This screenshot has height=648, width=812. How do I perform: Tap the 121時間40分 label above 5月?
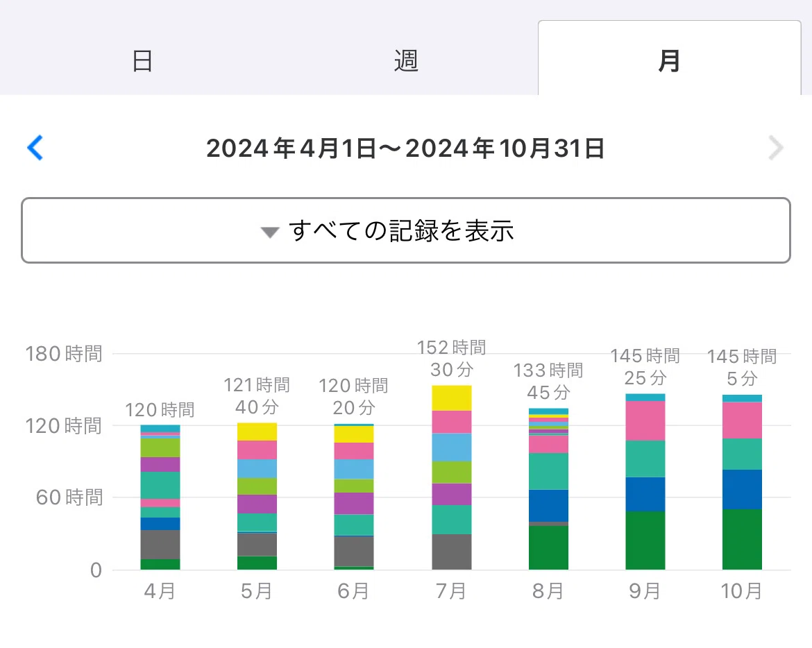[x=257, y=396]
